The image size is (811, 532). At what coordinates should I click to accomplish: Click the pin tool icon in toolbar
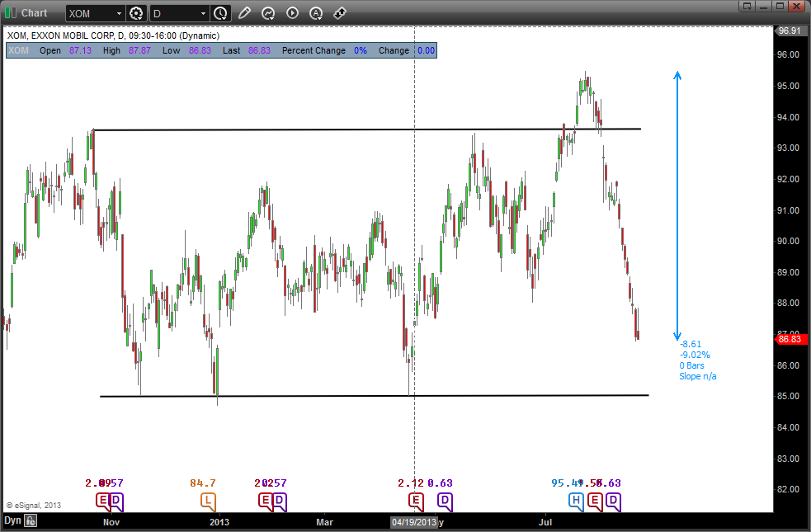(x=340, y=13)
